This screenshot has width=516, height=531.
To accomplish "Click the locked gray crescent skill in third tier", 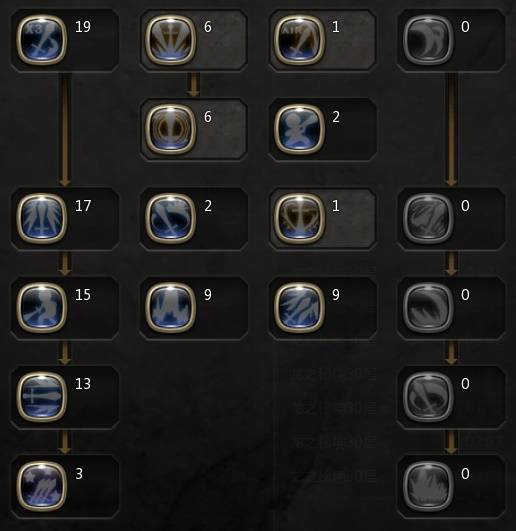I will (428, 307).
